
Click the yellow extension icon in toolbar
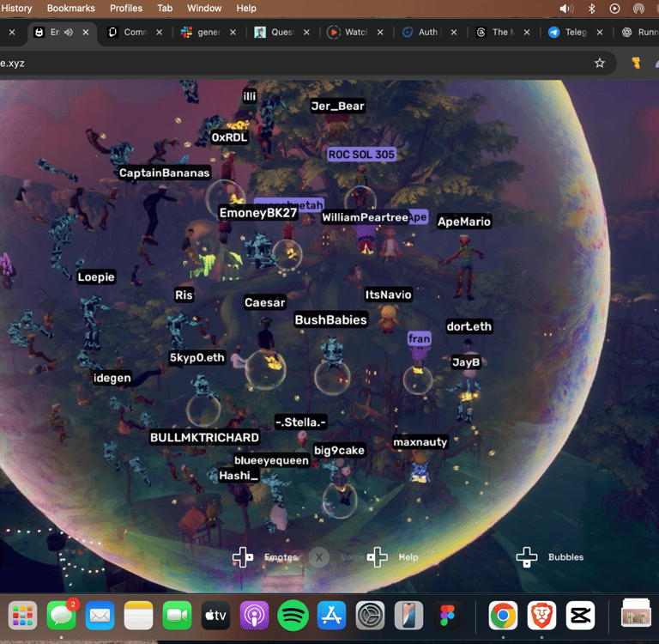[x=636, y=63]
